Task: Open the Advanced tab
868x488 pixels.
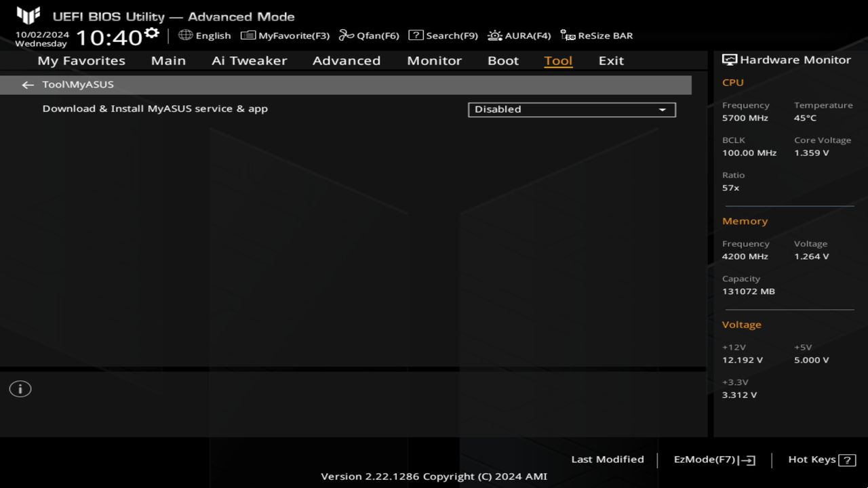Action: (x=347, y=60)
